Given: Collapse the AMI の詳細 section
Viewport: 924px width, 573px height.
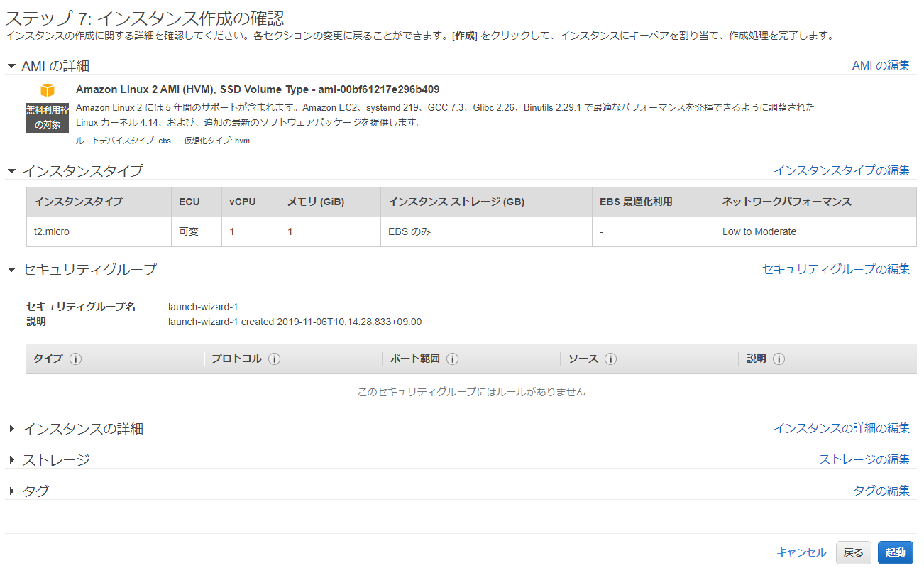Looking at the screenshot, I should point(11,66).
